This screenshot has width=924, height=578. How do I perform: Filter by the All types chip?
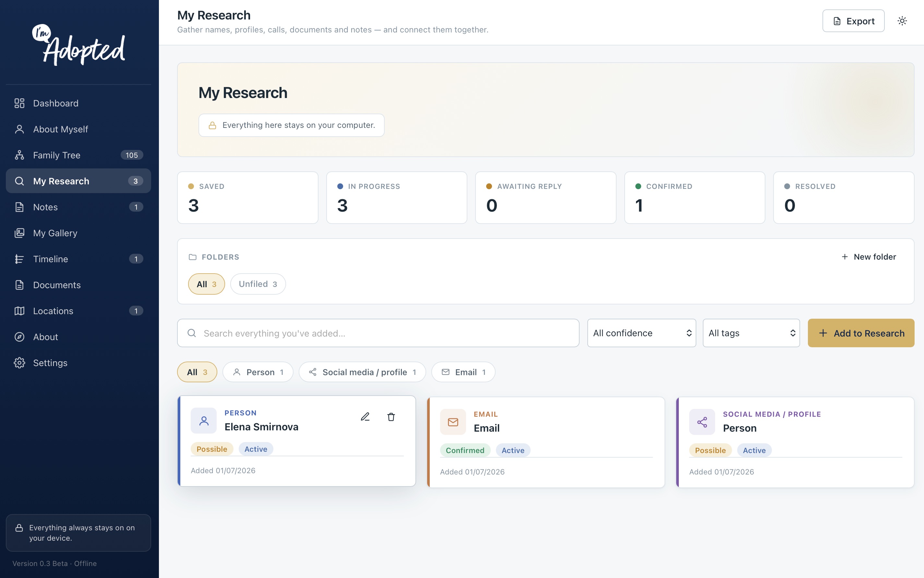click(197, 372)
